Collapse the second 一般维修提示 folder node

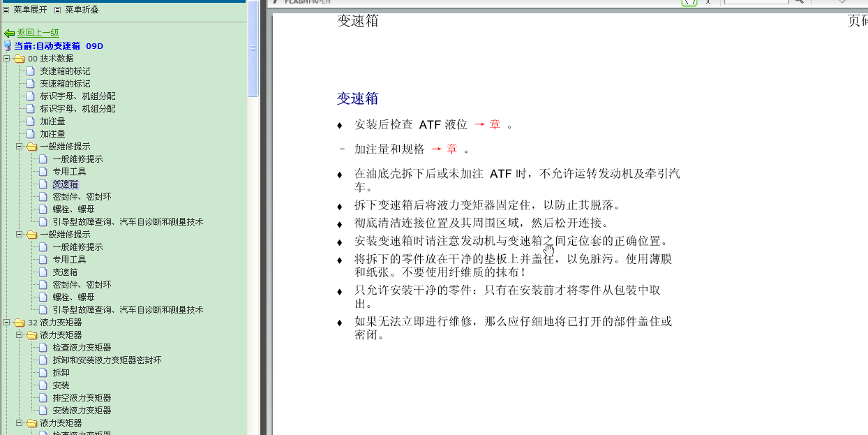(20, 235)
